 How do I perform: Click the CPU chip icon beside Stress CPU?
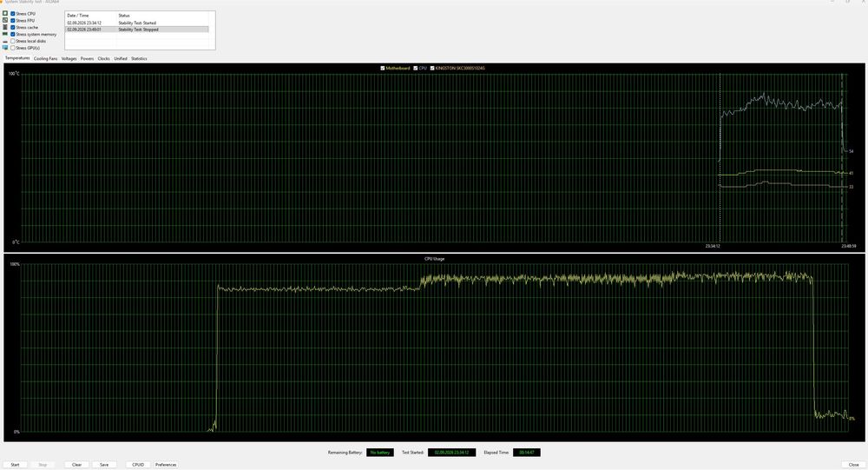point(5,13)
